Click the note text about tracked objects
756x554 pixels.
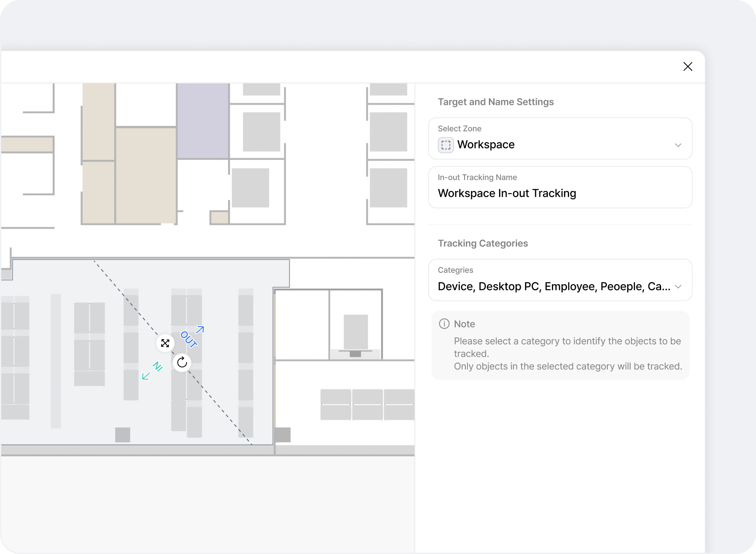pyautogui.click(x=567, y=353)
